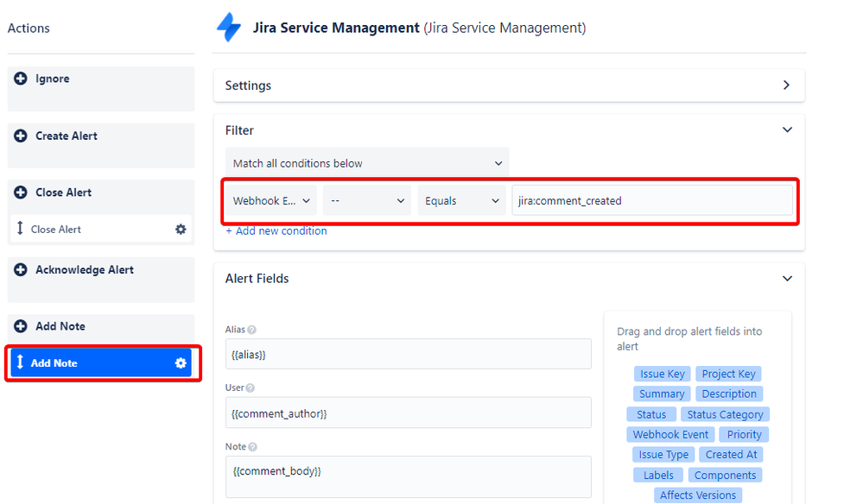863x504 pixels.
Task: Click the User field with {{comment_author}}
Action: [x=409, y=413]
